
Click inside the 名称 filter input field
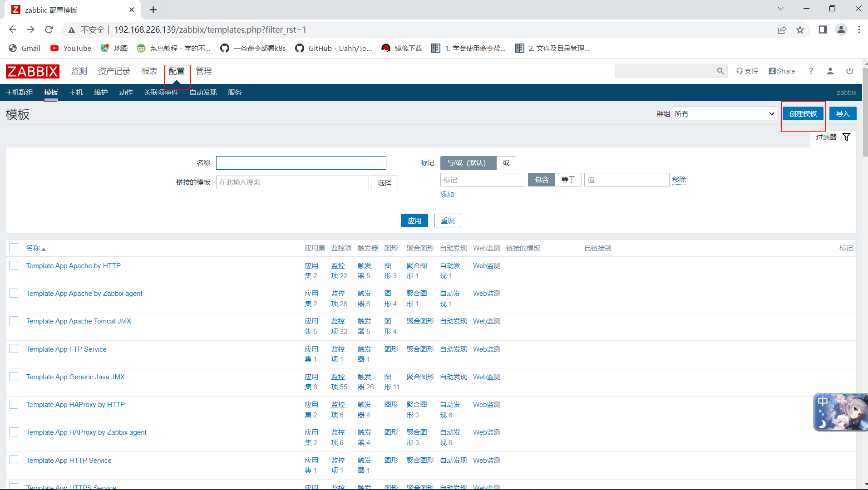(x=301, y=162)
